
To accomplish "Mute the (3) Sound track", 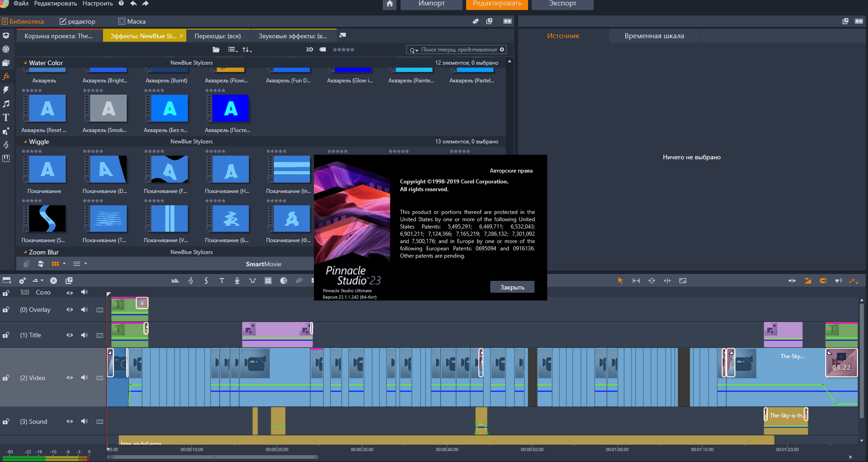I will [x=84, y=421].
